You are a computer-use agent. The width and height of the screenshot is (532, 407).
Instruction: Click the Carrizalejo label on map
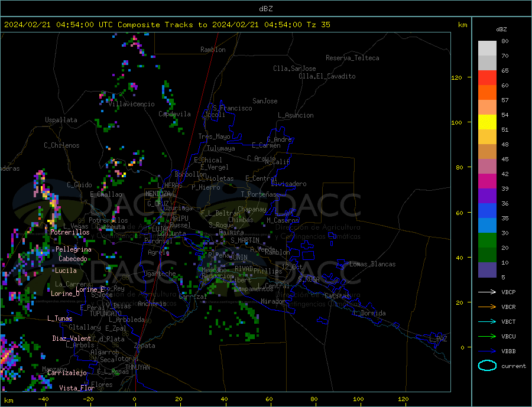tap(67, 373)
